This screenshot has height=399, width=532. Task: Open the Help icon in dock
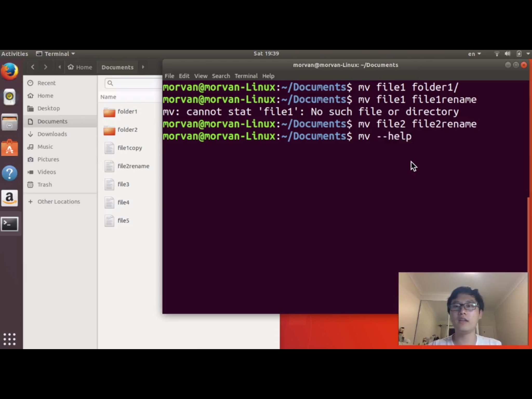point(10,173)
